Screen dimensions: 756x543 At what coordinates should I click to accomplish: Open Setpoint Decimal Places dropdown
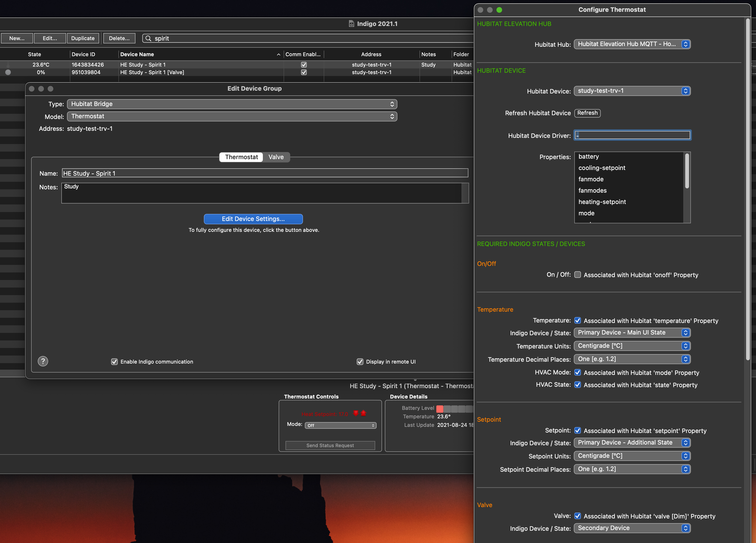[x=632, y=469]
